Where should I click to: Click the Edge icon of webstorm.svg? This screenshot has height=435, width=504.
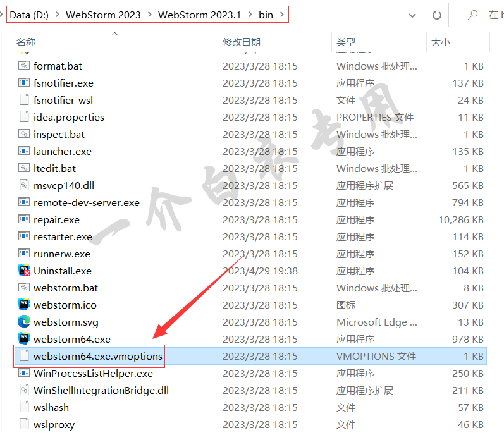pyautogui.click(x=24, y=322)
